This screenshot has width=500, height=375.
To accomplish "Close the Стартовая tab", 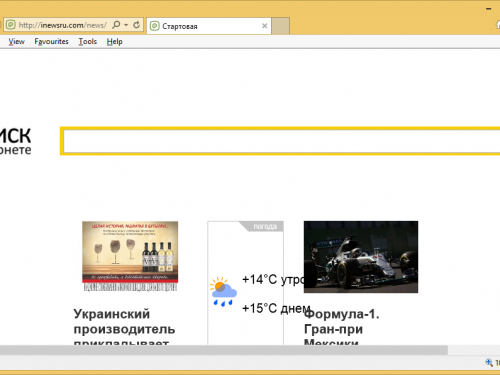I will tap(265, 26).
